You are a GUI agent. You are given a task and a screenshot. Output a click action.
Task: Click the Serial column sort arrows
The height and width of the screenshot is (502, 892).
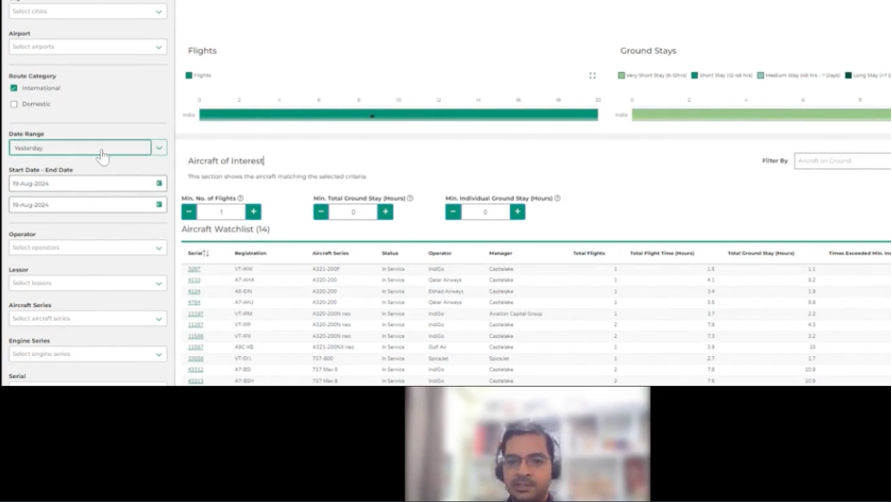tap(205, 253)
